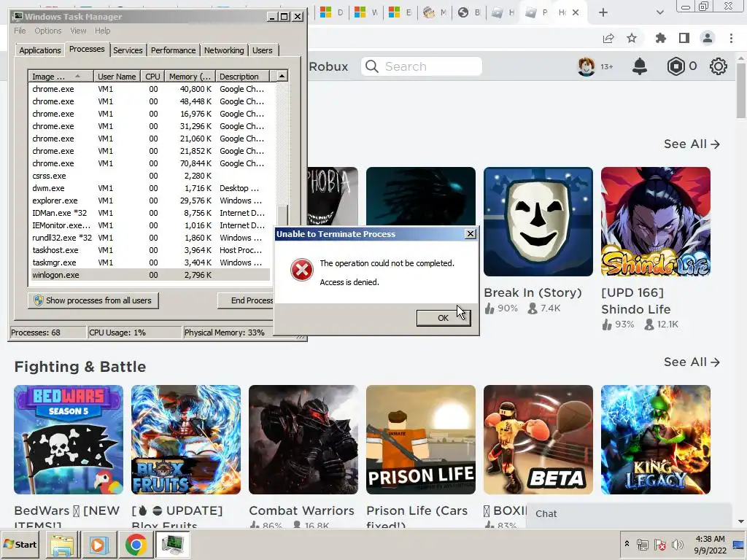
Task: Select the winlogon.exe process row
Action: point(150,275)
